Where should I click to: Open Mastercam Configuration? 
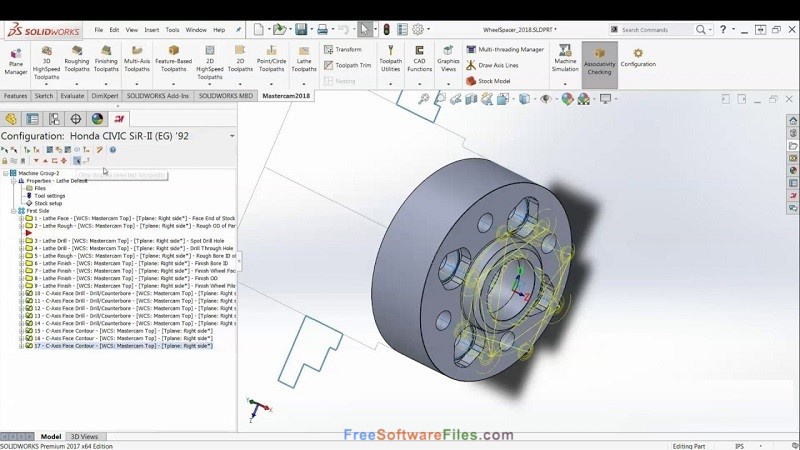click(638, 58)
